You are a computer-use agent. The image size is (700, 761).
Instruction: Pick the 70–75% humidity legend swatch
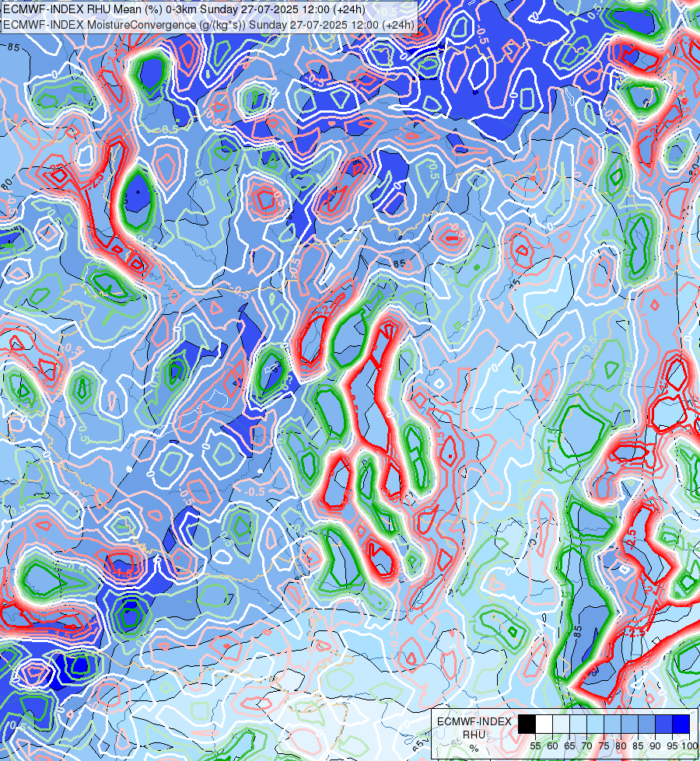click(595, 724)
